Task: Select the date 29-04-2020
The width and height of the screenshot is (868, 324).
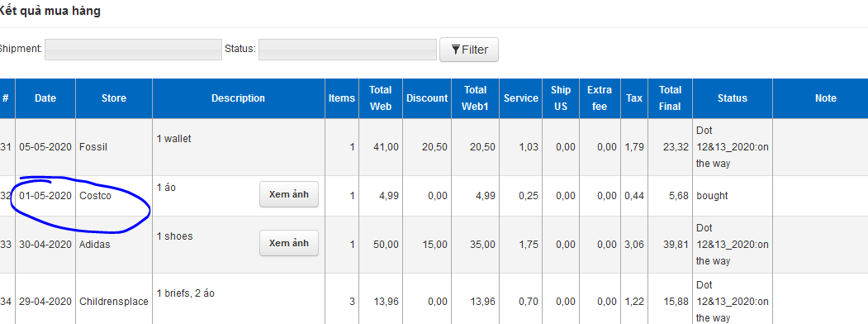Action: tap(45, 302)
